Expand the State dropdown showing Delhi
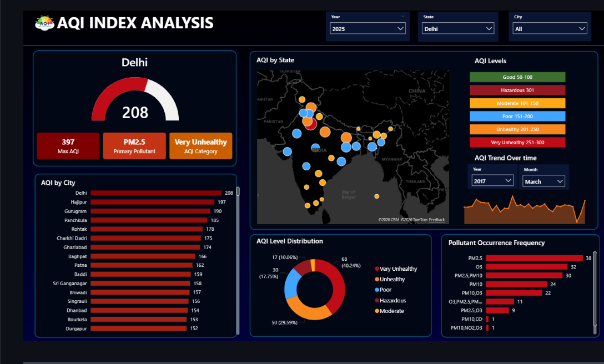Image resolution: width=604 pixels, height=364 pixels. (457, 28)
